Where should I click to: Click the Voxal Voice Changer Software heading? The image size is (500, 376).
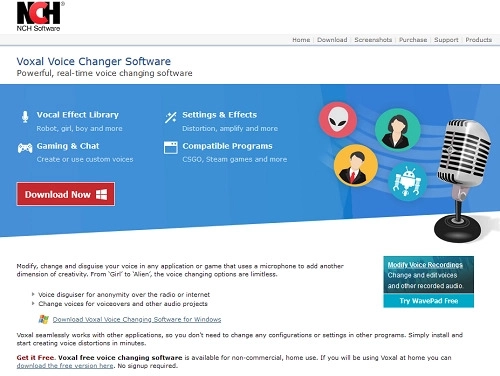pyautogui.click(x=94, y=61)
